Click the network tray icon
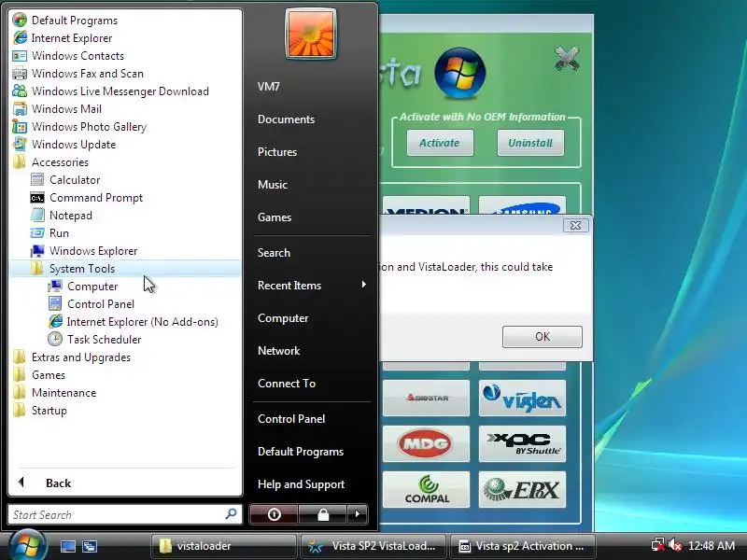Image resolution: width=747 pixels, height=560 pixels. click(x=658, y=545)
